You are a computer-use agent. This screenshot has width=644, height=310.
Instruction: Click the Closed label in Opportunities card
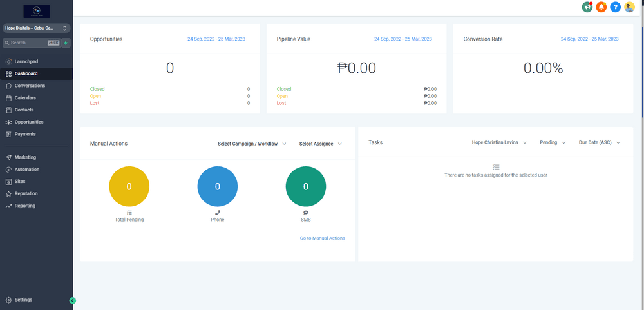point(97,89)
